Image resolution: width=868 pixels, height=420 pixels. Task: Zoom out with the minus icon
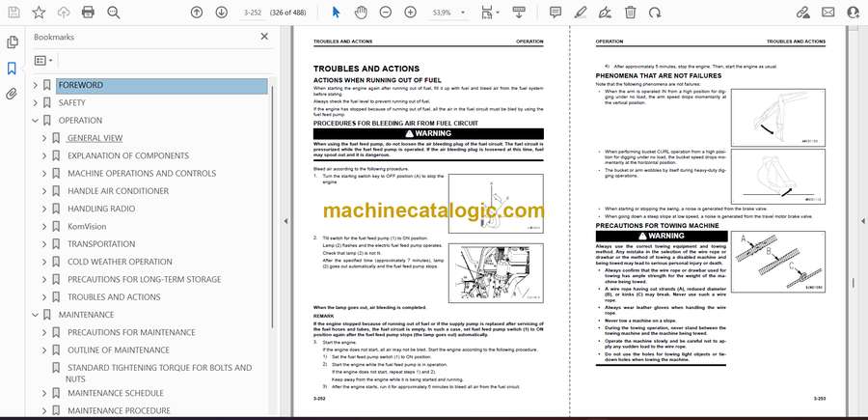coord(386,13)
